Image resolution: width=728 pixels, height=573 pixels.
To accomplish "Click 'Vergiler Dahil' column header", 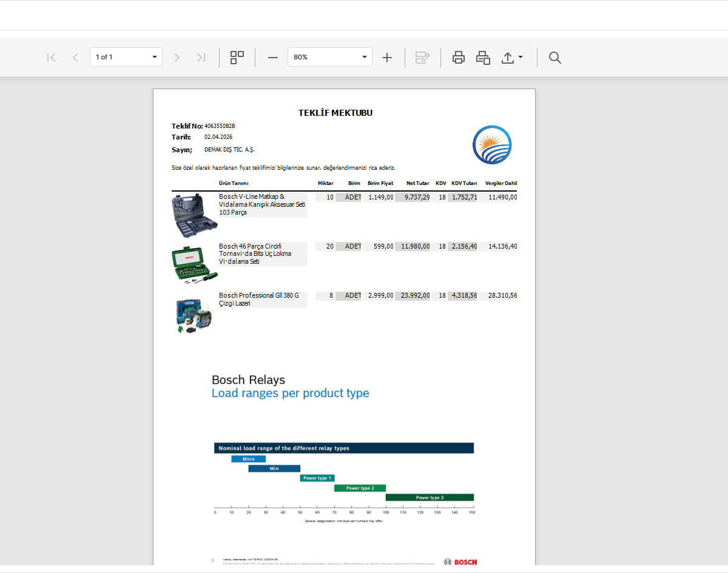I will coord(501,183).
